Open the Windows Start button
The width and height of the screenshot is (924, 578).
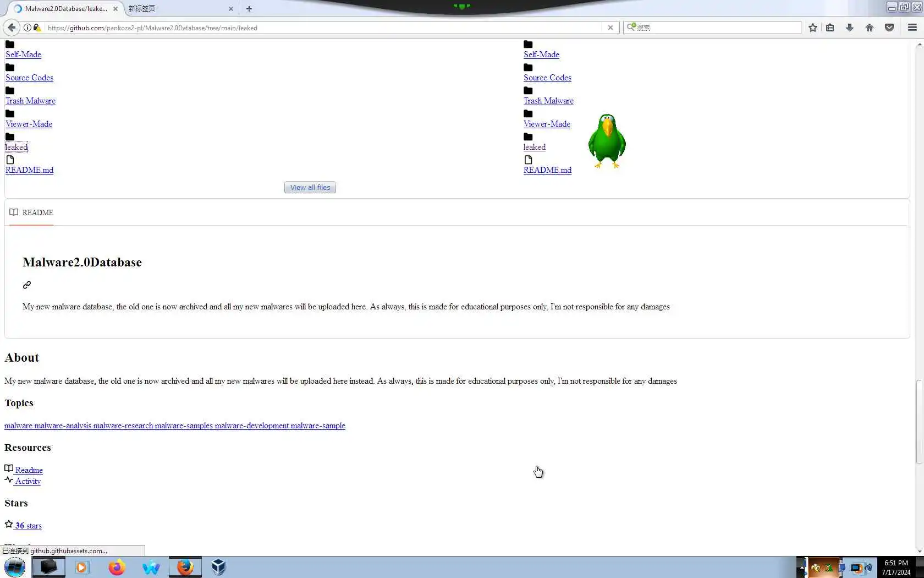pos(15,567)
